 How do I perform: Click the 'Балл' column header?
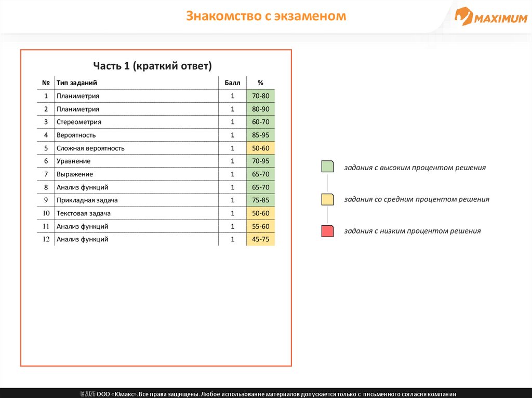(x=232, y=83)
